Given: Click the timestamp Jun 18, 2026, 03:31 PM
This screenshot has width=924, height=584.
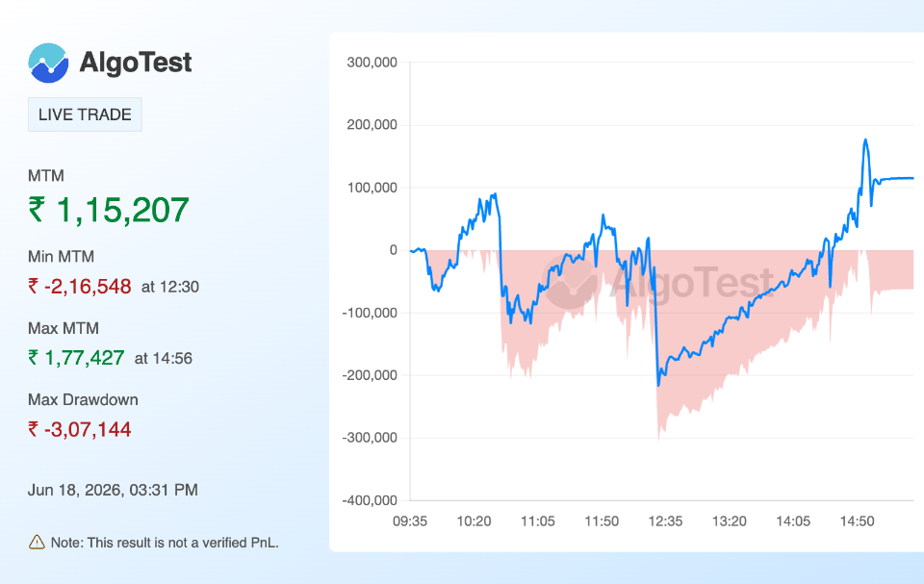Looking at the screenshot, I should 113,490.
